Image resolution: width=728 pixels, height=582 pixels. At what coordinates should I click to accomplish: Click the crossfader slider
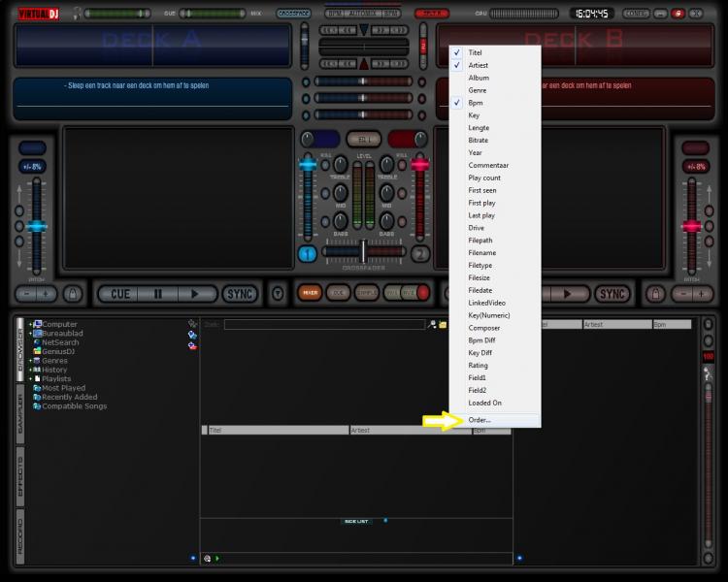pyautogui.click(x=364, y=251)
